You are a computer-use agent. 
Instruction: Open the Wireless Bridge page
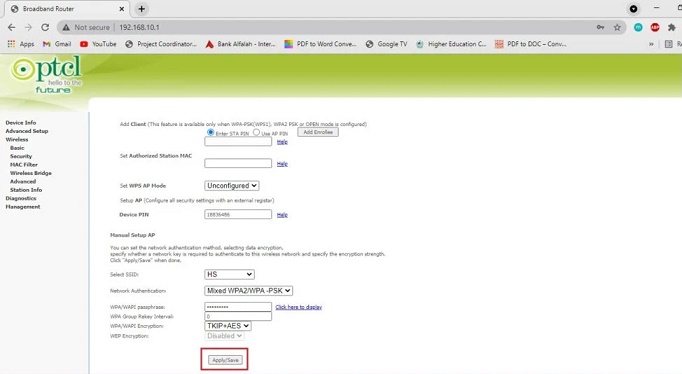coord(31,173)
